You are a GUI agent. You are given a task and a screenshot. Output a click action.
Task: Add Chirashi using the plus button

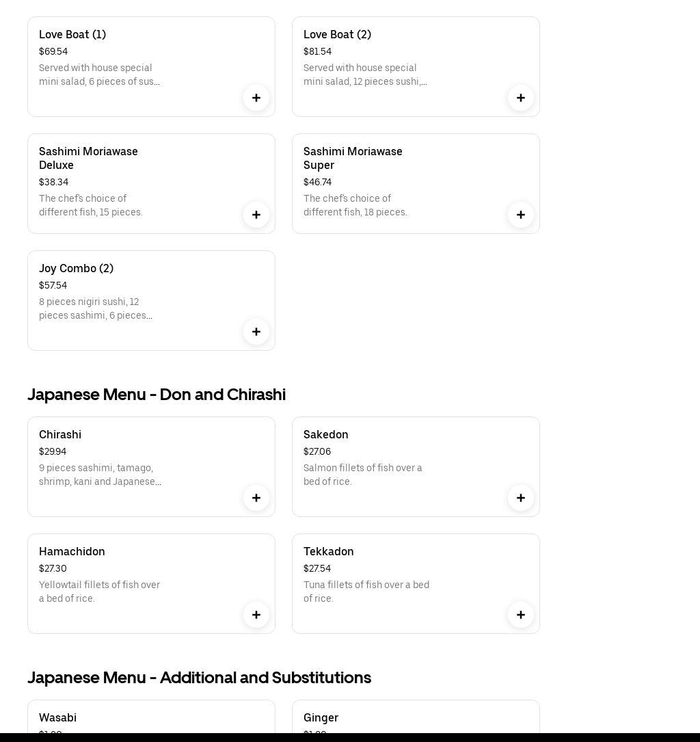coord(256,498)
